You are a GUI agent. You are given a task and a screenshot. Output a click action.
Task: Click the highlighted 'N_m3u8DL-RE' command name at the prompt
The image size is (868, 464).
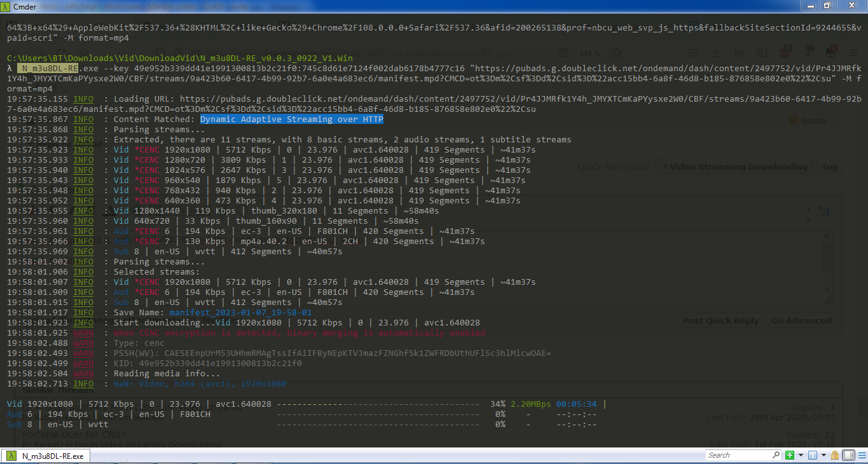(x=48, y=69)
